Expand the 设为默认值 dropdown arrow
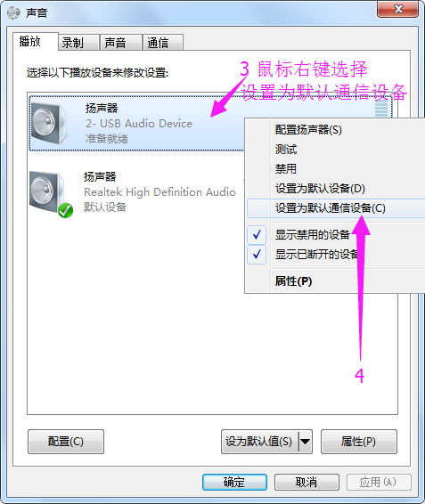Viewport: 425px width, 504px height. pyautogui.click(x=305, y=442)
